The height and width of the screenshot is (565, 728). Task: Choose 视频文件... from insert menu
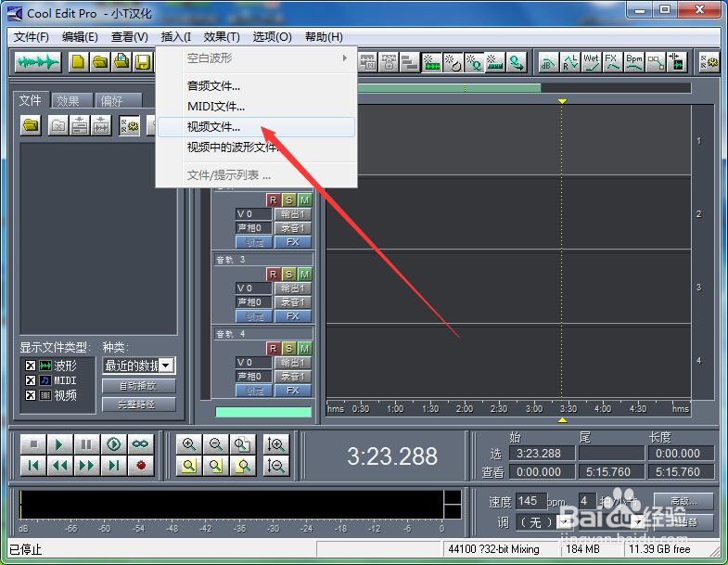click(256, 127)
